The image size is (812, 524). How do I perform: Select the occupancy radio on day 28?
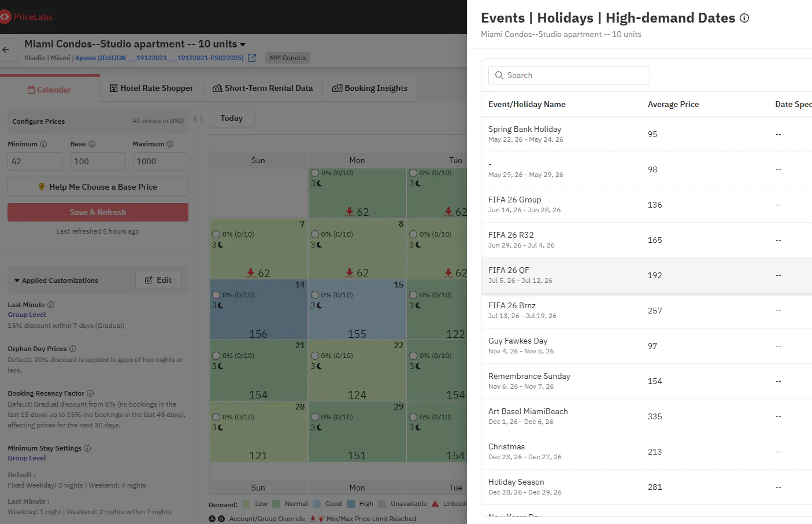coord(216,417)
